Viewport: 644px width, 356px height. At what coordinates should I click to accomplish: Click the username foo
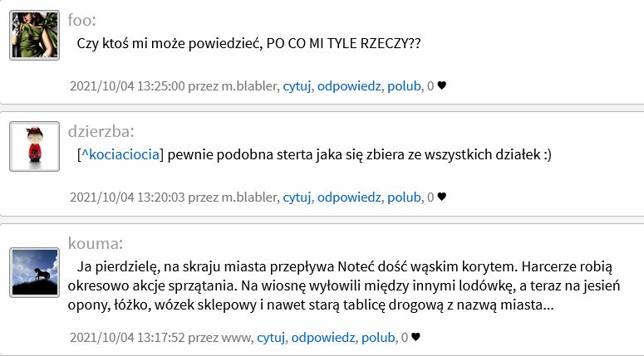[x=81, y=20]
